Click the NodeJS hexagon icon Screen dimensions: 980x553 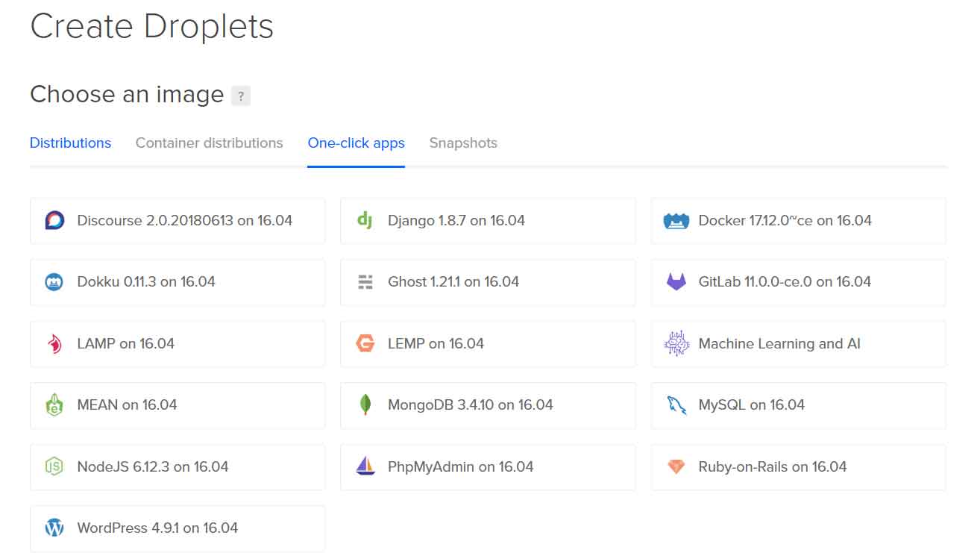tap(54, 466)
